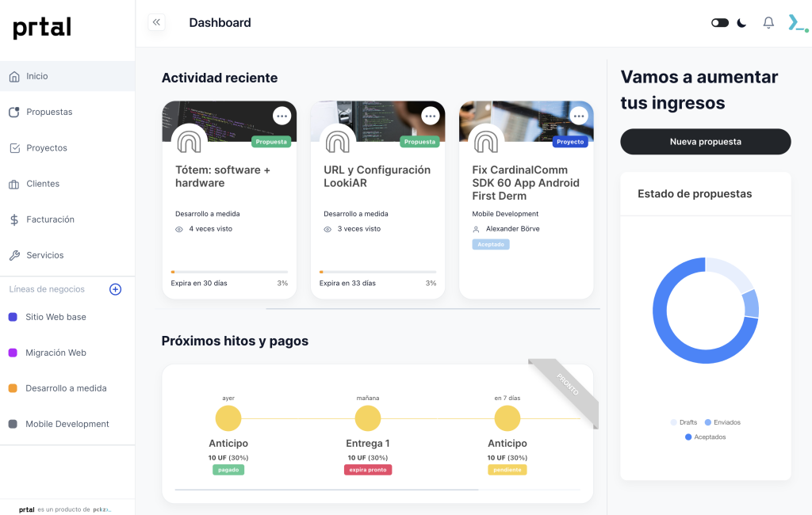Open options menu on LookiAR card

pos(430,116)
